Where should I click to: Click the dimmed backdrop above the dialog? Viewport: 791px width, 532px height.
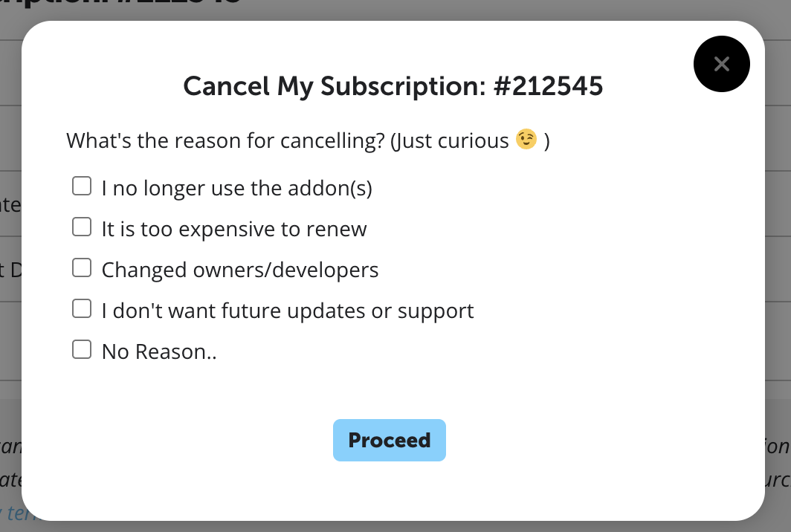tap(446, 9)
